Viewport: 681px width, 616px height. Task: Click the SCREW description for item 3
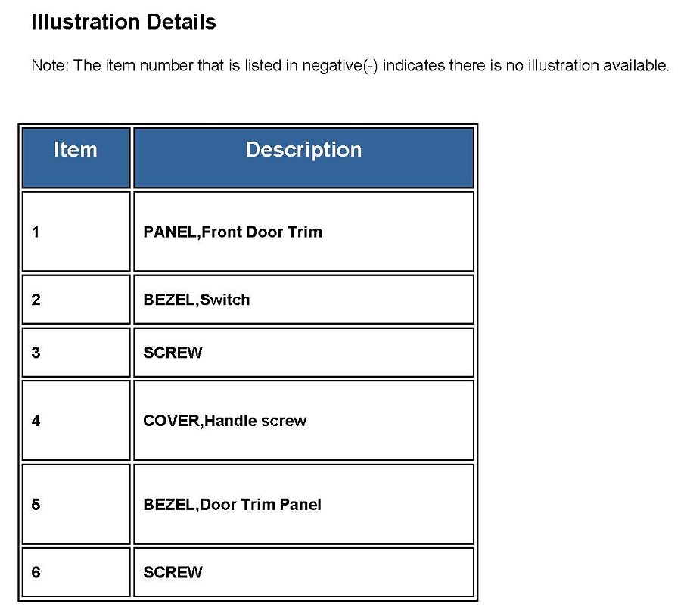click(x=173, y=353)
